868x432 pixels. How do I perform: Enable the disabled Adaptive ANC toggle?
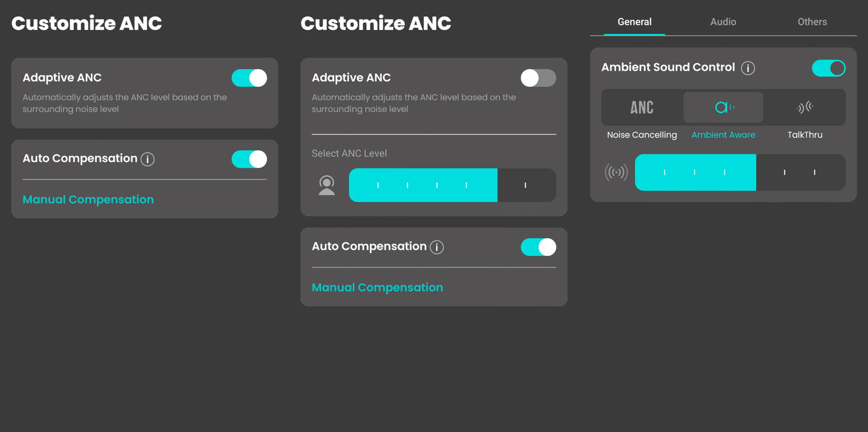(538, 78)
